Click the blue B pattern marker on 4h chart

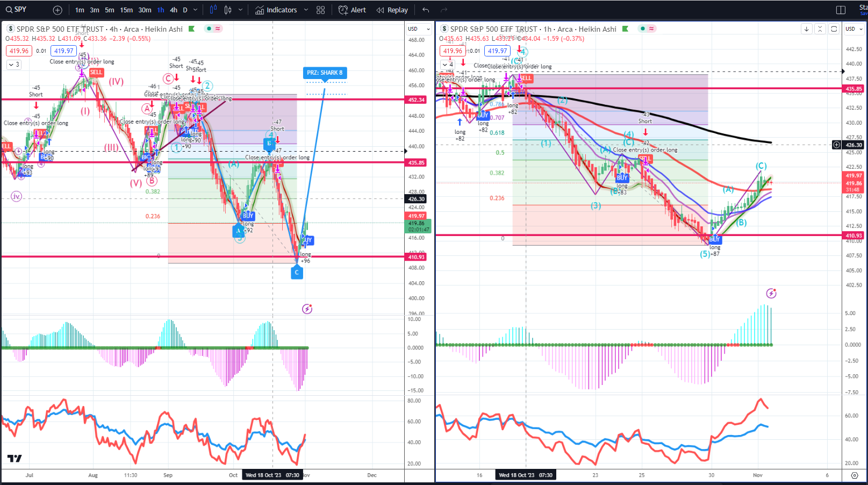coord(269,144)
